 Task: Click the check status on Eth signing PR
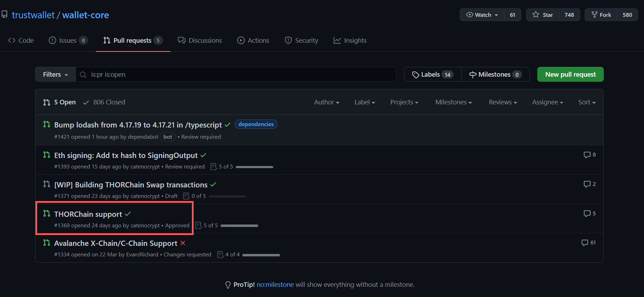(x=203, y=155)
